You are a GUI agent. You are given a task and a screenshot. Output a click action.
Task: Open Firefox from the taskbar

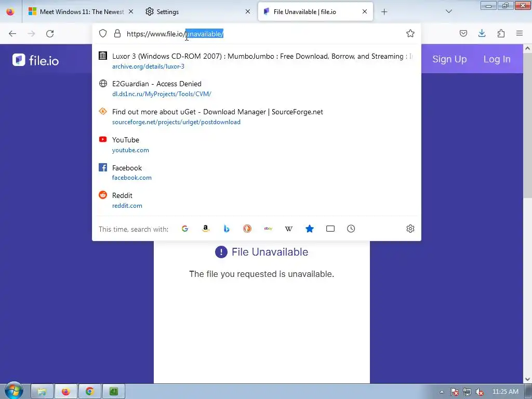(66, 392)
